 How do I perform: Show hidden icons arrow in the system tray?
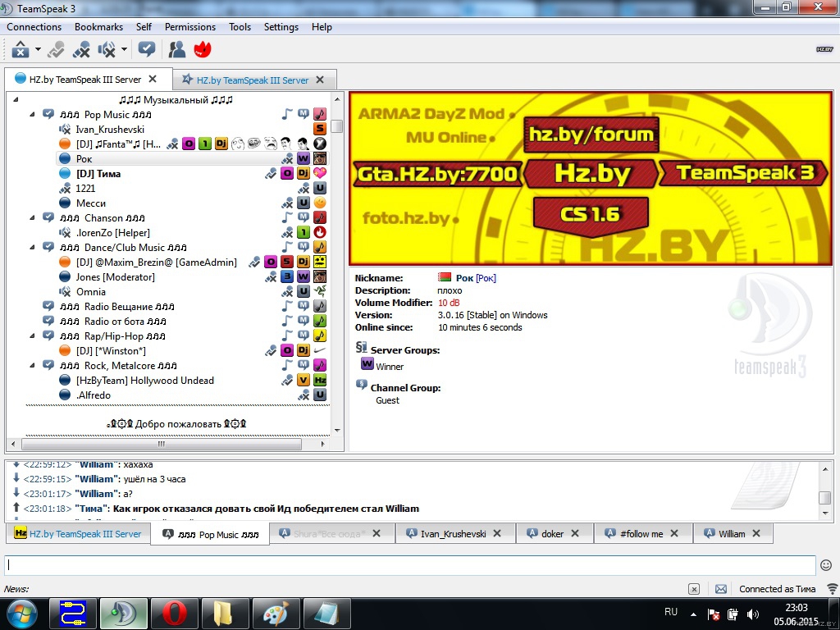click(x=694, y=614)
